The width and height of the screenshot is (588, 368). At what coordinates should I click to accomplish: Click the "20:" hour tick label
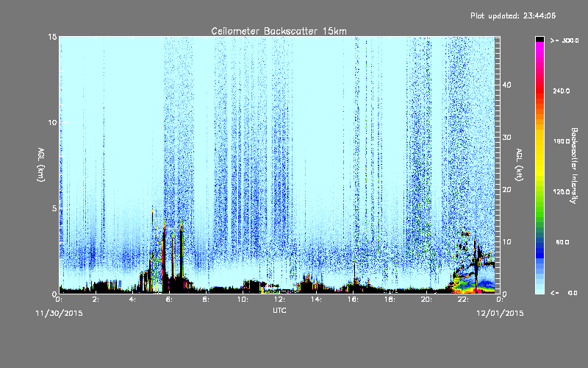(426, 300)
